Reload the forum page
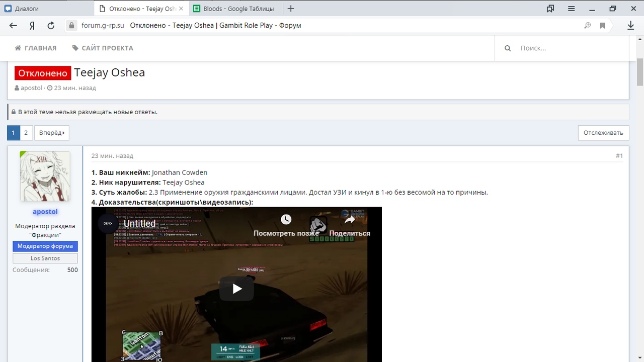 click(51, 26)
